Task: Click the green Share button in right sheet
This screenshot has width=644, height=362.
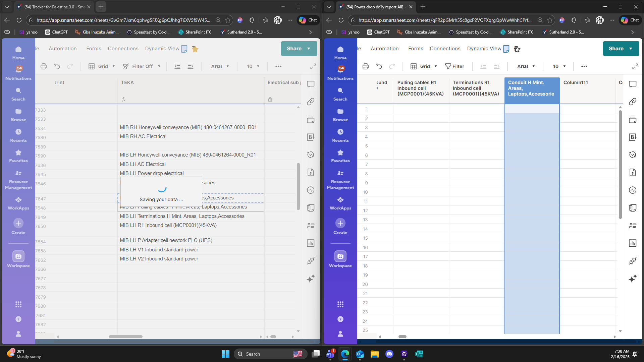Action: (x=616, y=49)
